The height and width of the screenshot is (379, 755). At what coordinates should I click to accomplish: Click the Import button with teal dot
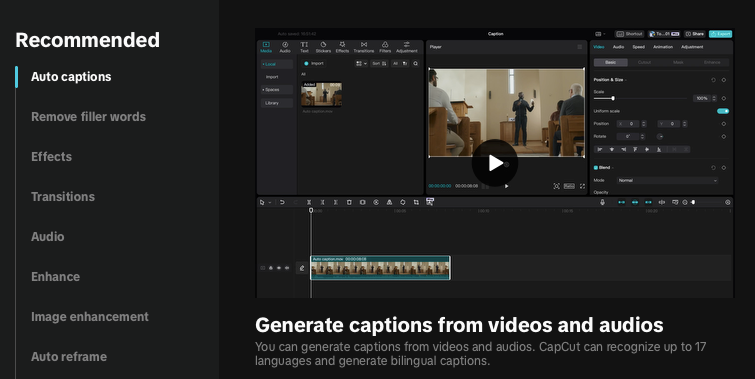(313, 64)
